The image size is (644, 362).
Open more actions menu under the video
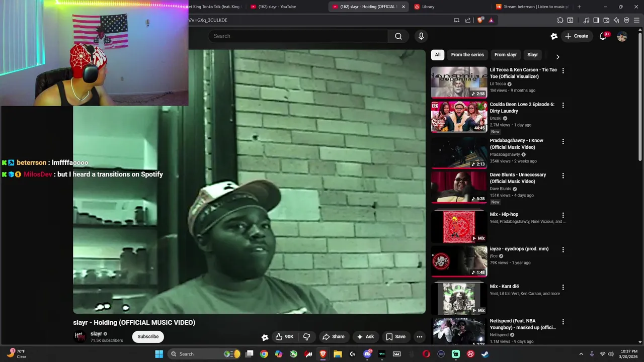click(419, 337)
